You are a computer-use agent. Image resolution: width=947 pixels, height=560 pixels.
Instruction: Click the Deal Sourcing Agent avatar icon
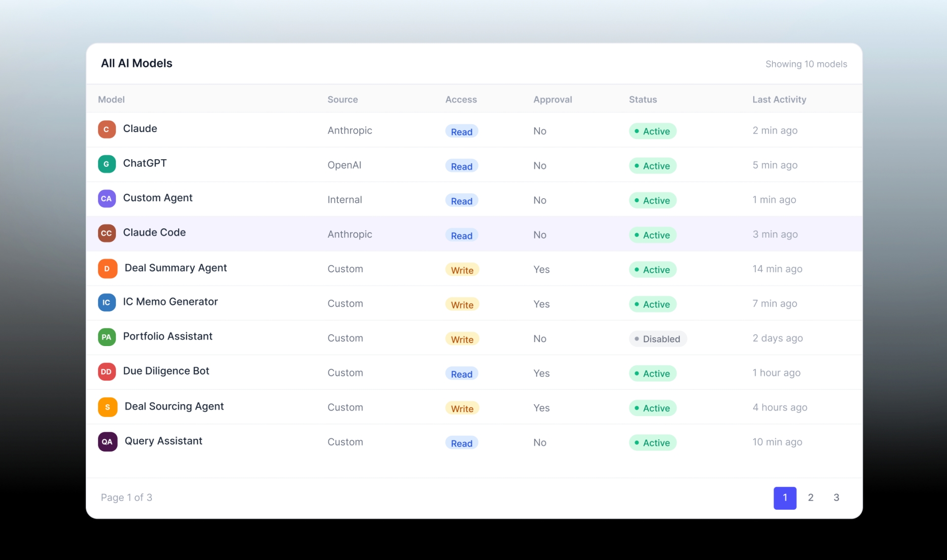click(x=108, y=407)
